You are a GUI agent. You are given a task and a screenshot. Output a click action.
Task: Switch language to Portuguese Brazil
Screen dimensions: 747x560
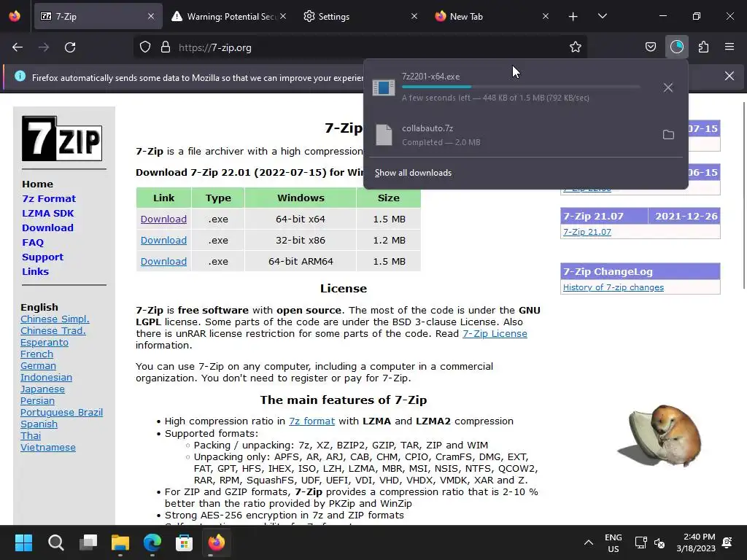(61, 413)
